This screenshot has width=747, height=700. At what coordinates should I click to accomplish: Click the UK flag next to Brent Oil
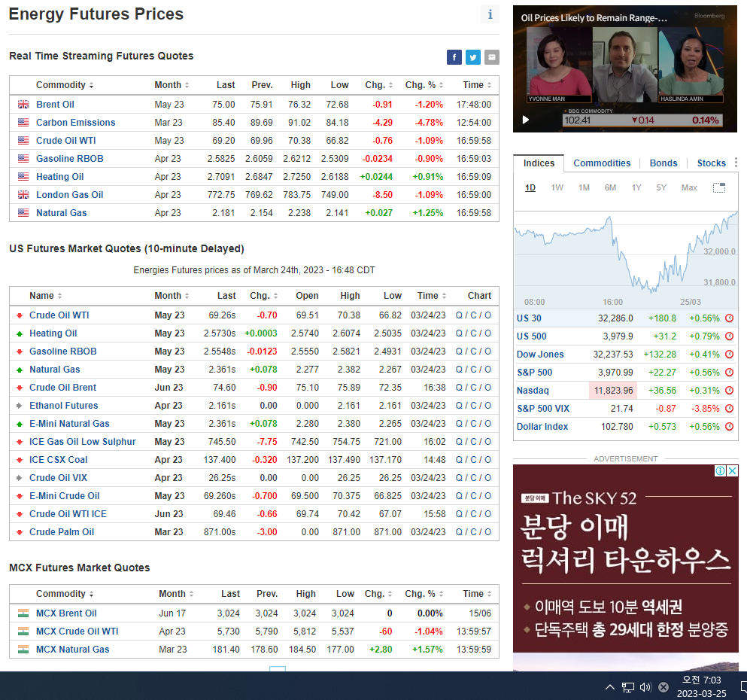pos(23,105)
